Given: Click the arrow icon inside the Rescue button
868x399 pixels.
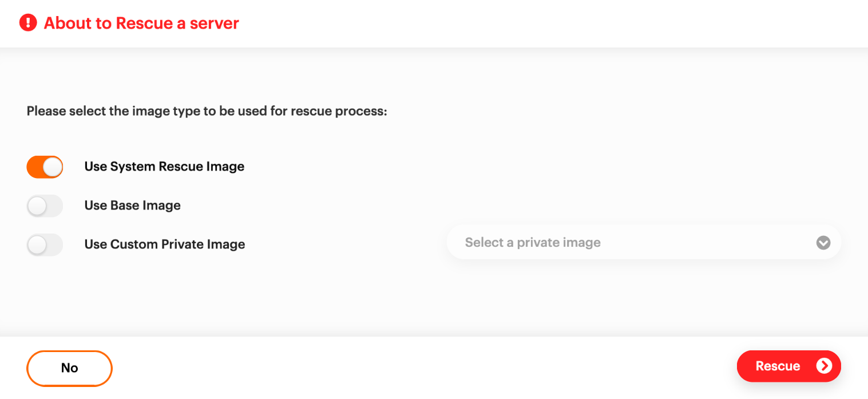Looking at the screenshot, I should coord(824,366).
